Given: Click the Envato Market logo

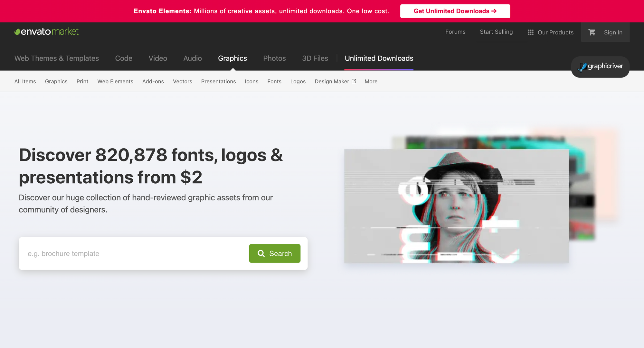Looking at the screenshot, I should (x=46, y=32).
